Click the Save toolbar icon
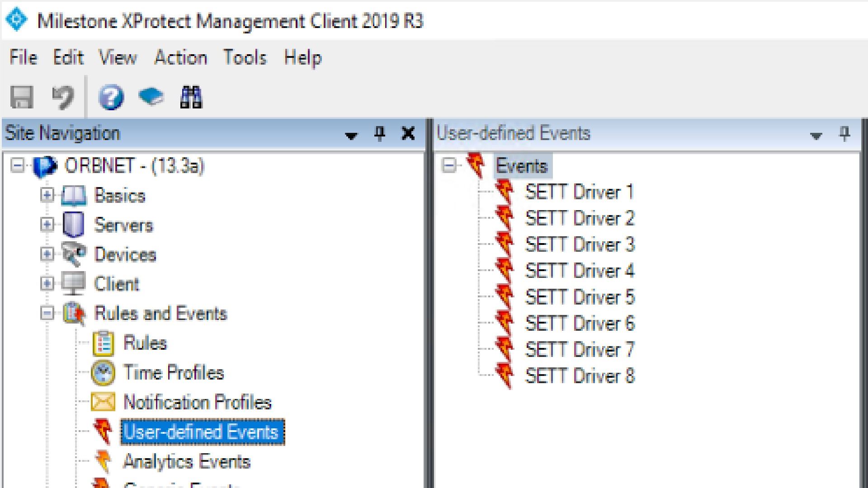Viewport: 868px width, 488px height. [22, 97]
